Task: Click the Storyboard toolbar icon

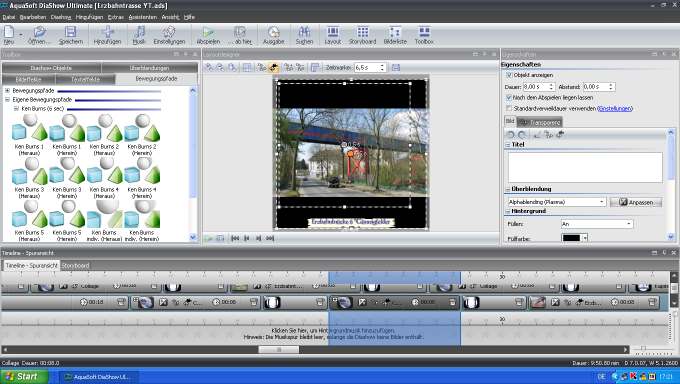Action: coord(363,34)
